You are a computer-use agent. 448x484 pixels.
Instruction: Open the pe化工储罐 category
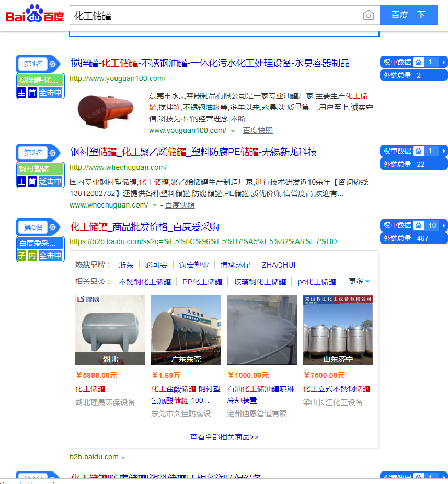coord(317,282)
